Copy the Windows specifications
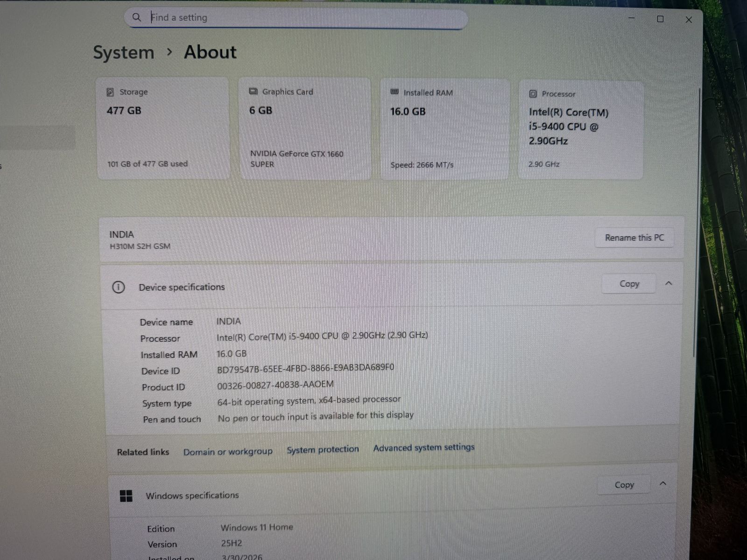 point(624,485)
